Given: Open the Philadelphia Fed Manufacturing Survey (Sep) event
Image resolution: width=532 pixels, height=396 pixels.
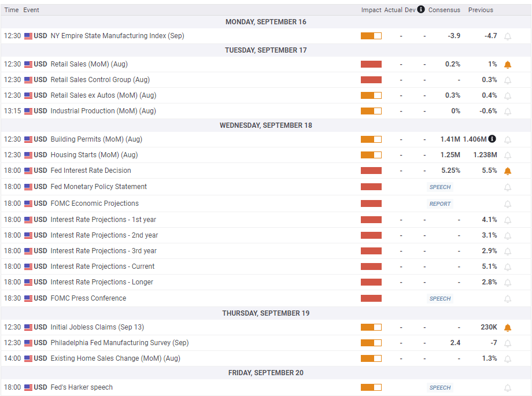Looking at the screenshot, I should point(120,343).
